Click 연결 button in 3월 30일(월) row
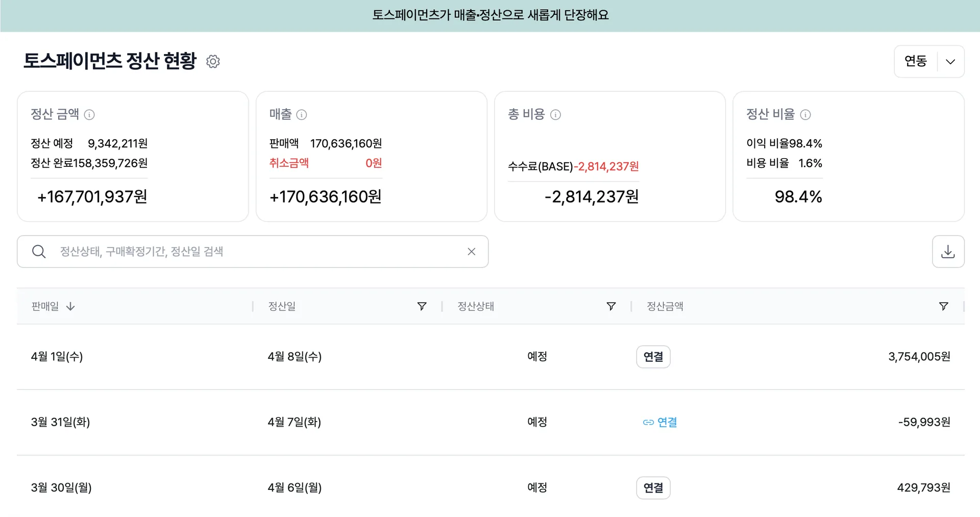This screenshot has width=980, height=517. pos(653,488)
